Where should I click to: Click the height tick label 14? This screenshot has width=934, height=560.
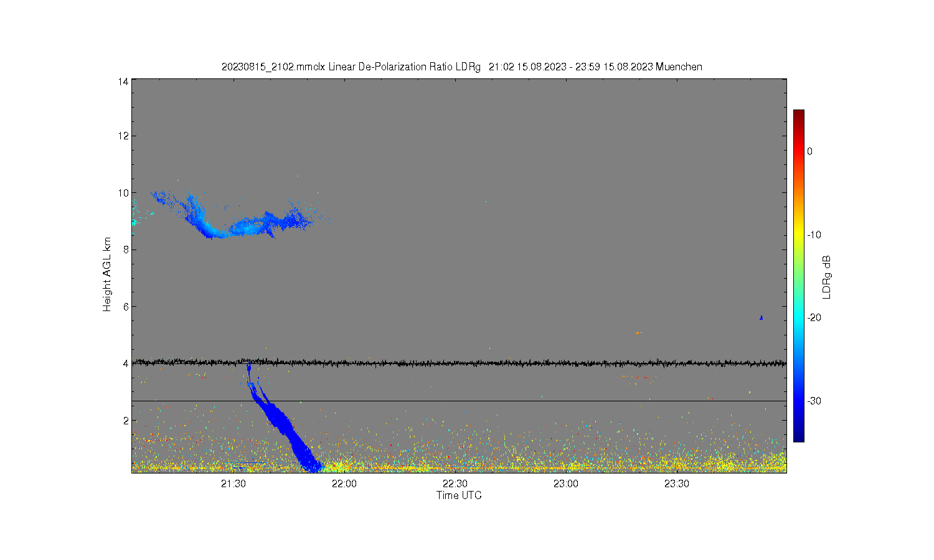[x=123, y=82]
